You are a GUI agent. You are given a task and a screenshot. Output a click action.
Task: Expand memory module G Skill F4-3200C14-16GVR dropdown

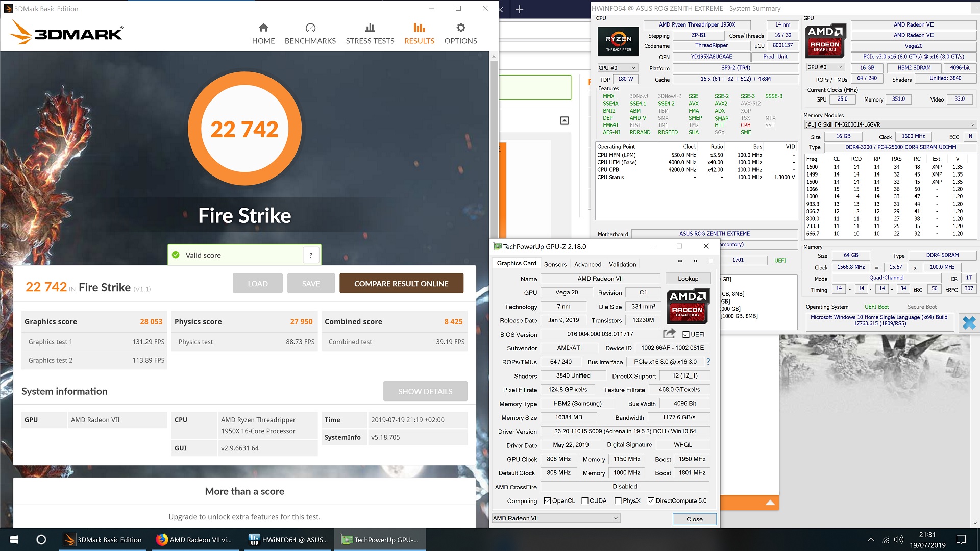tap(891, 124)
